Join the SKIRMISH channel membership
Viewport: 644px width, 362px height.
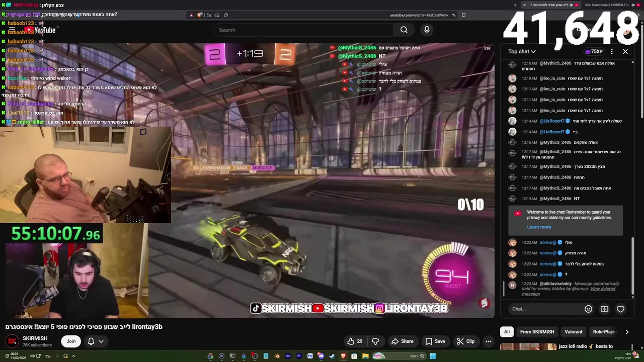71,341
